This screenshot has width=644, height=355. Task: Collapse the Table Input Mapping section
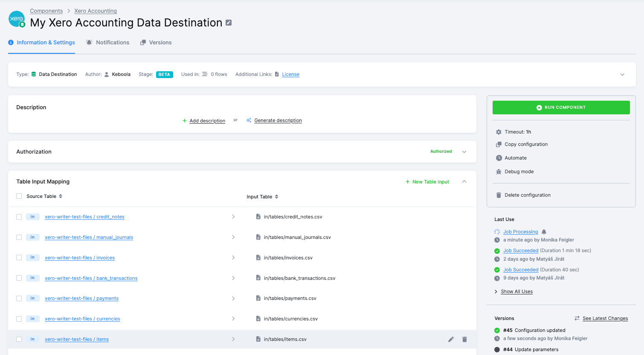pos(464,181)
